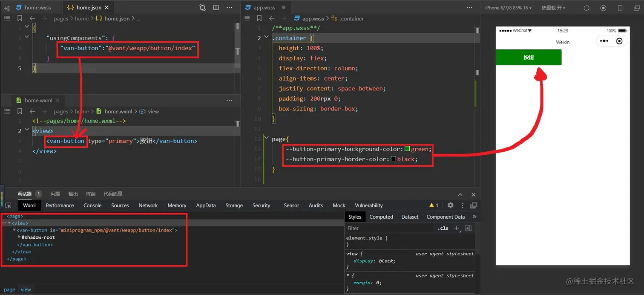Go back using arrow in home.json breadcrumb bar
644x295 pixels.
pyautogui.click(x=32, y=18)
